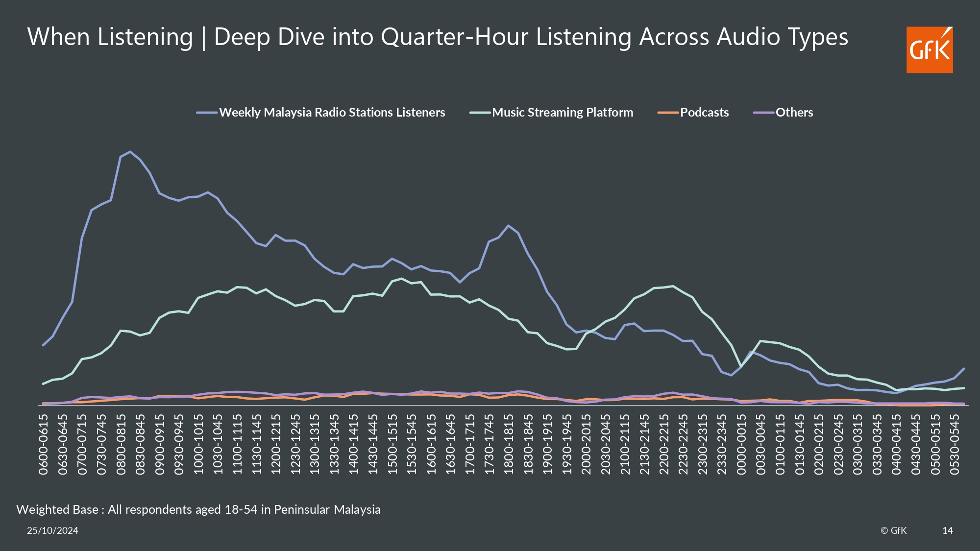Image resolution: width=980 pixels, height=551 pixels.
Task: Click the Podcasts legend entry
Action: click(704, 113)
